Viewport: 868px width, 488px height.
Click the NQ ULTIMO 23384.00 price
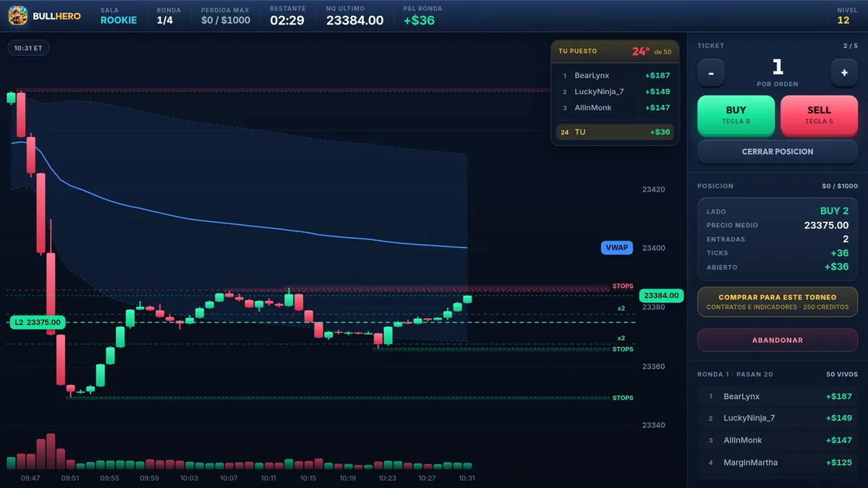pos(354,20)
